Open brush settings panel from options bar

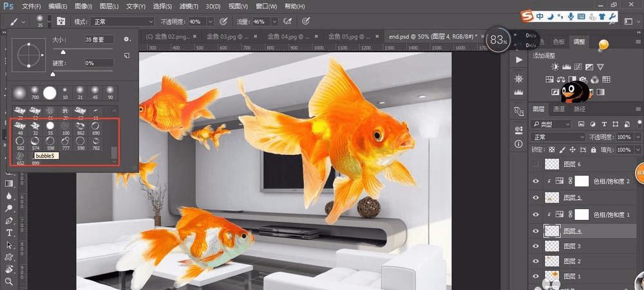pos(61,21)
